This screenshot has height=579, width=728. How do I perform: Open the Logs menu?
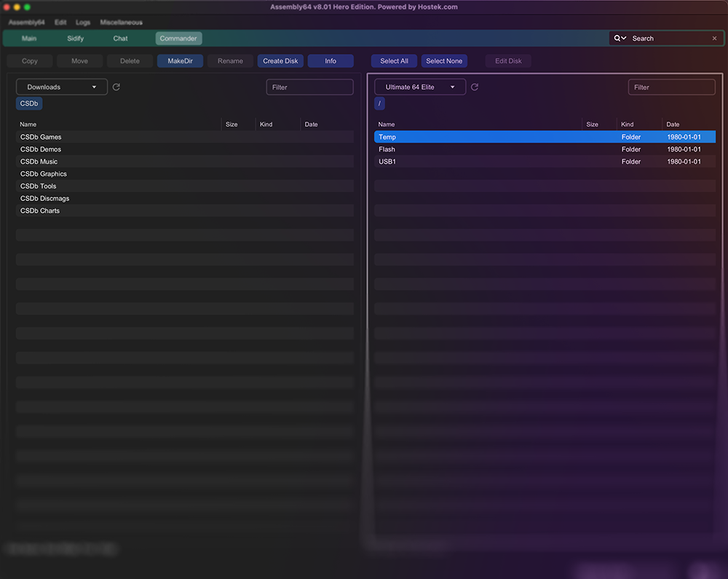[x=83, y=23]
